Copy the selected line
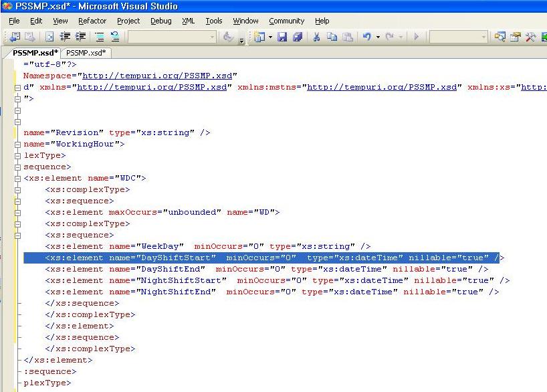 coord(332,36)
